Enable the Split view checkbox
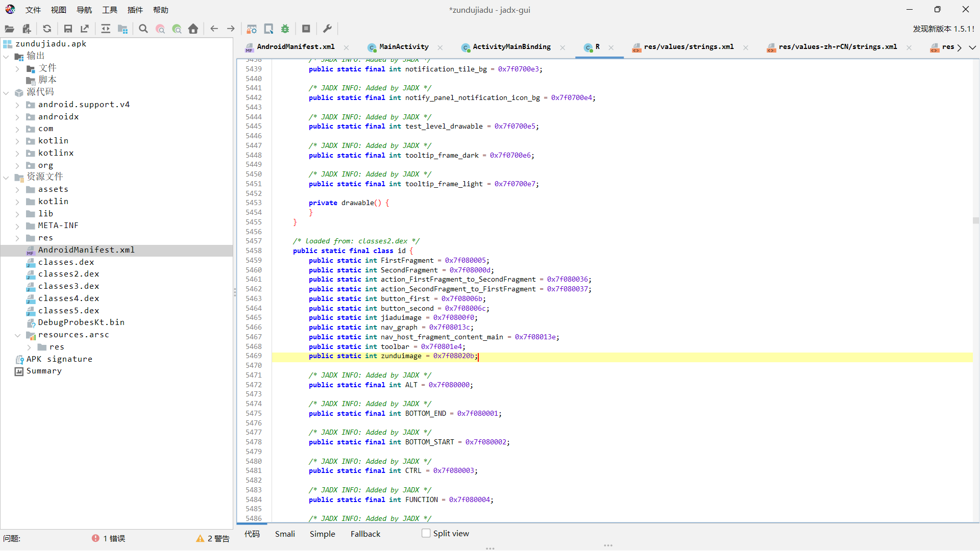 (426, 533)
